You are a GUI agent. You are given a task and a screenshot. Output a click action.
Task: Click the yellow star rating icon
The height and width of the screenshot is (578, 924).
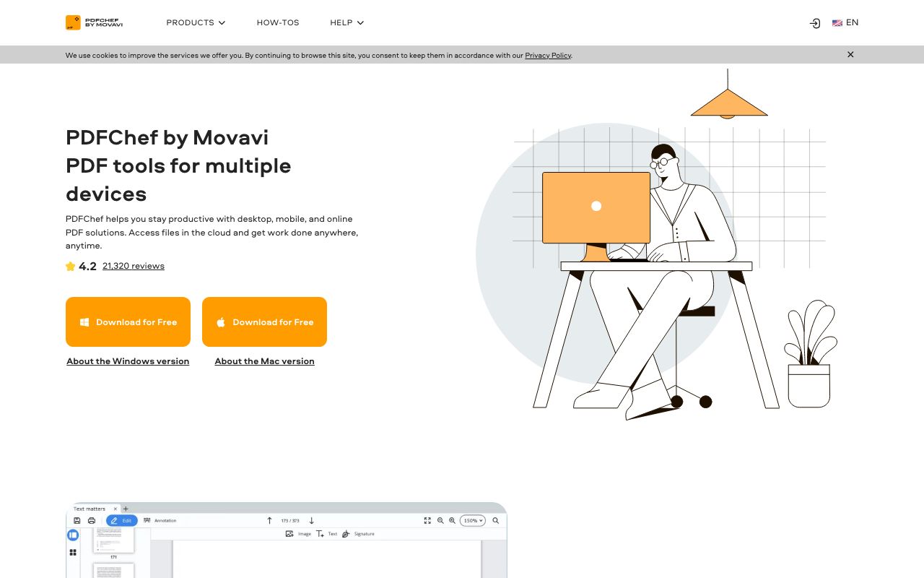click(70, 266)
